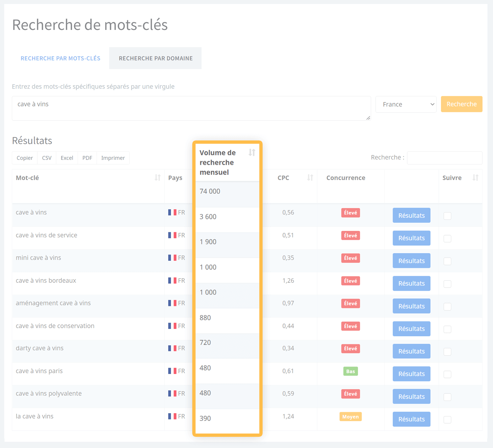Export results to Excel
The image size is (493, 448).
tap(67, 158)
